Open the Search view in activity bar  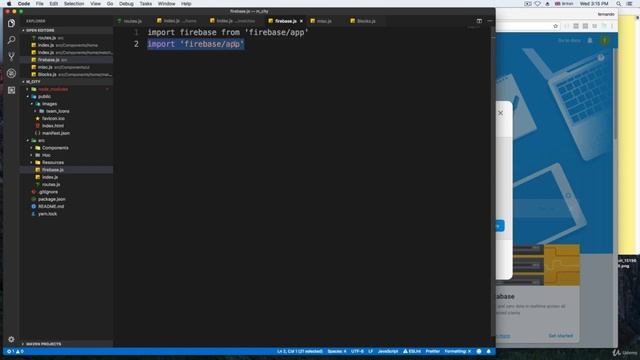(x=11, y=40)
